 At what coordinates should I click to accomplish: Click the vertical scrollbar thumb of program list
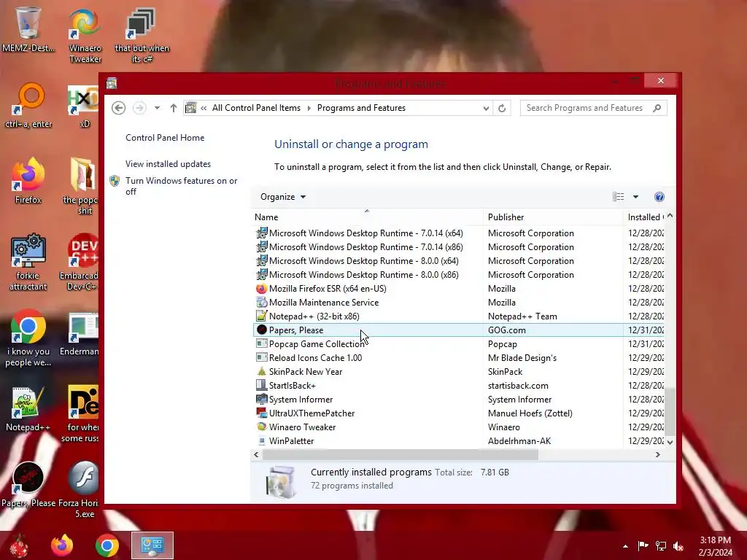[670, 412]
